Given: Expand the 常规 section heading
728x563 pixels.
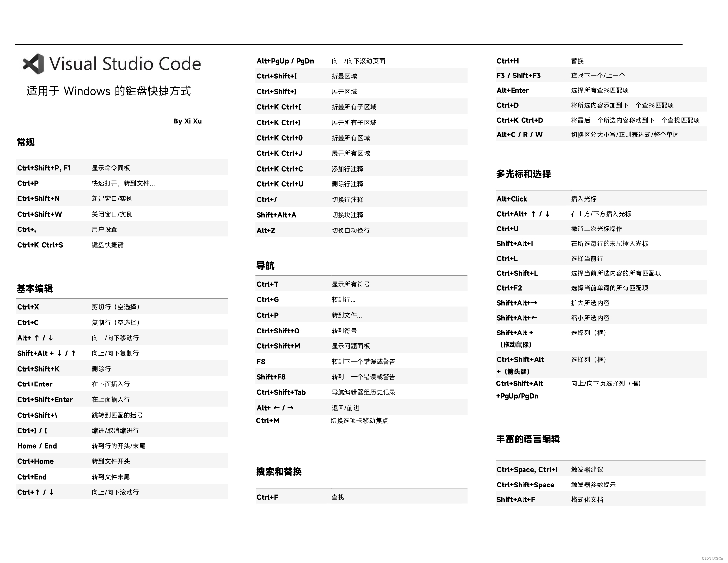Looking at the screenshot, I should coord(25,142).
